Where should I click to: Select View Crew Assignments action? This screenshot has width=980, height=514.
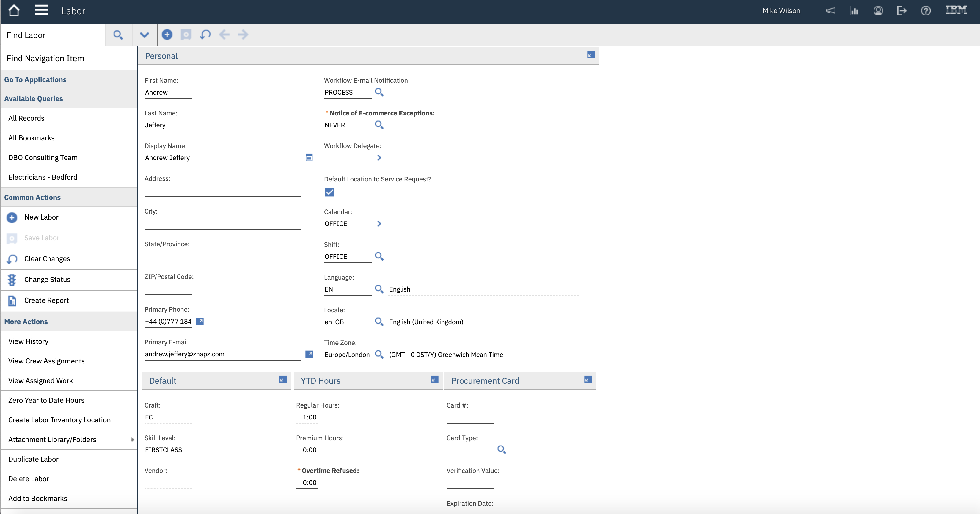click(46, 361)
